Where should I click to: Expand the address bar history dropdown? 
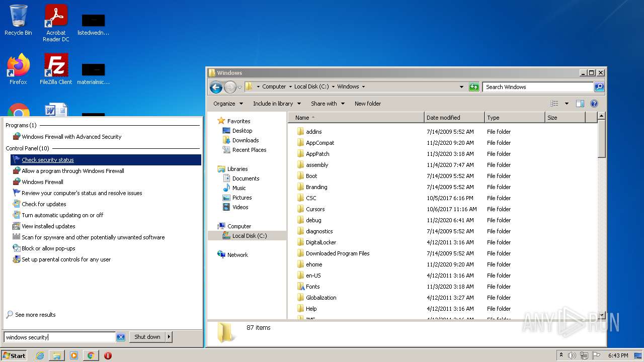(461, 87)
